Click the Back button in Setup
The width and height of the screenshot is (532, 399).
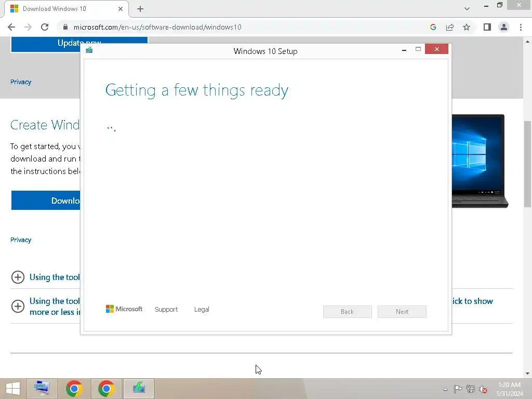click(x=348, y=312)
